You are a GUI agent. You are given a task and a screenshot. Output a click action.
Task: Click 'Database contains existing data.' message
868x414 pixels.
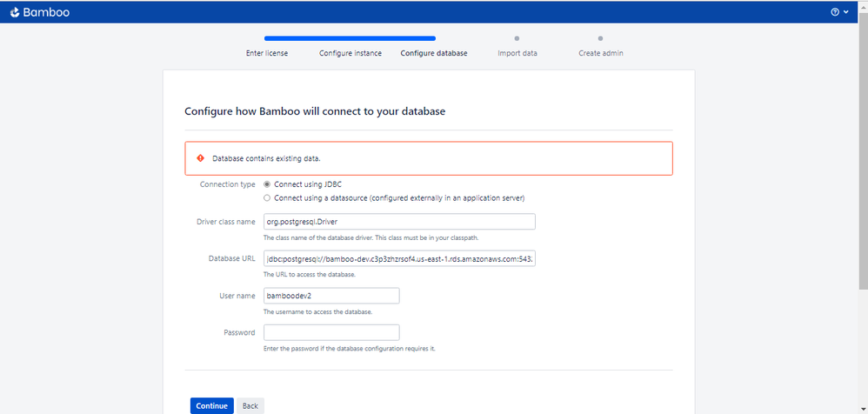[x=267, y=158]
